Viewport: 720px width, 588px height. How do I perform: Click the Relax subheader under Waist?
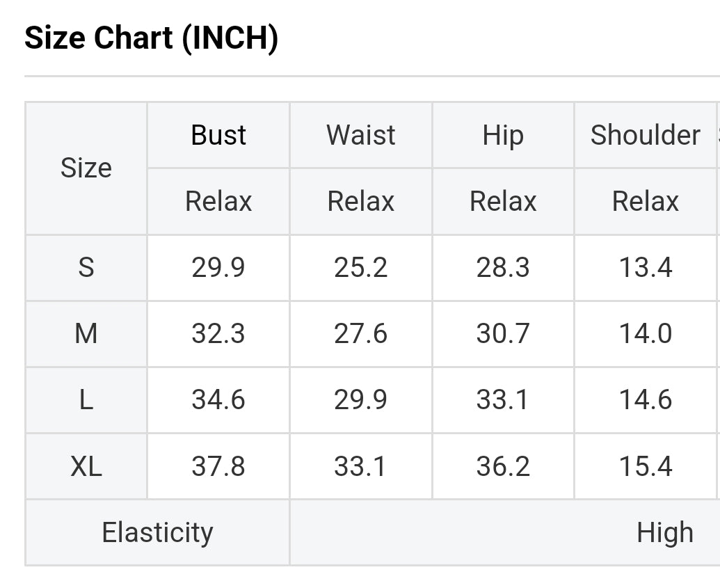click(361, 201)
